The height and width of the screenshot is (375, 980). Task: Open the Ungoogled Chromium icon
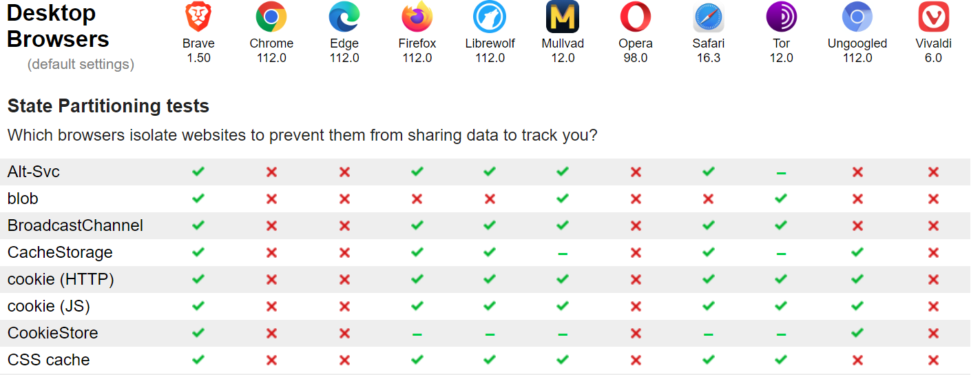pyautogui.click(x=857, y=17)
